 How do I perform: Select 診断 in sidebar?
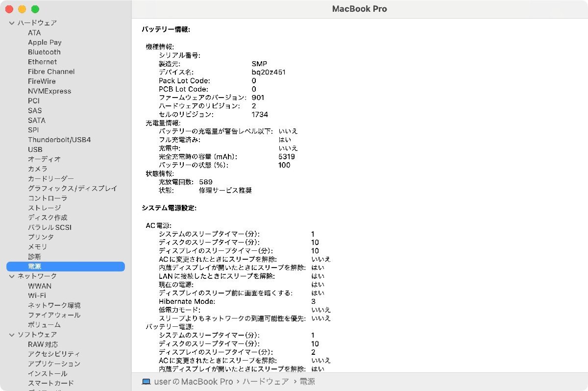pyautogui.click(x=34, y=257)
